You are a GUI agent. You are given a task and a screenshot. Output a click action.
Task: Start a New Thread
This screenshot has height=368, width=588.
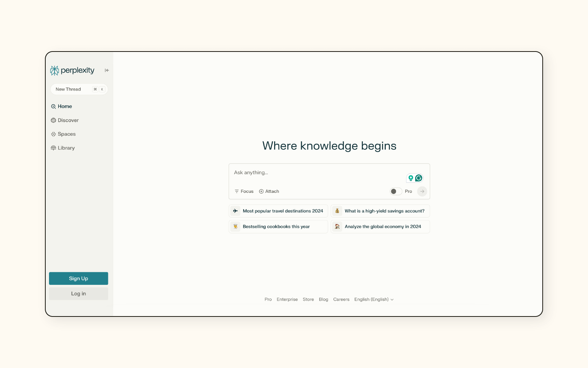click(x=79, y=89)
